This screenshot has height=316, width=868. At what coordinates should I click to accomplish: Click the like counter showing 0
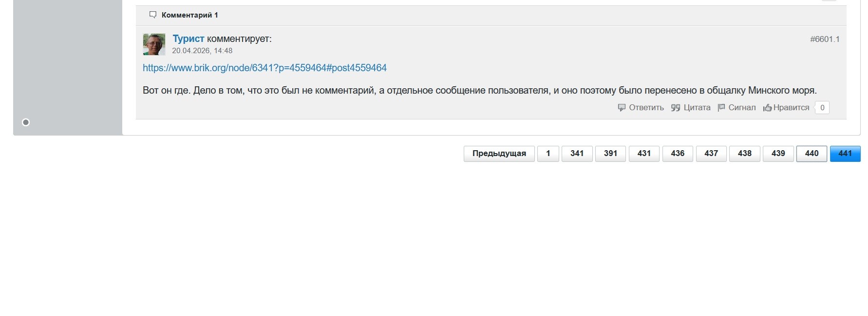coord(822,108)
